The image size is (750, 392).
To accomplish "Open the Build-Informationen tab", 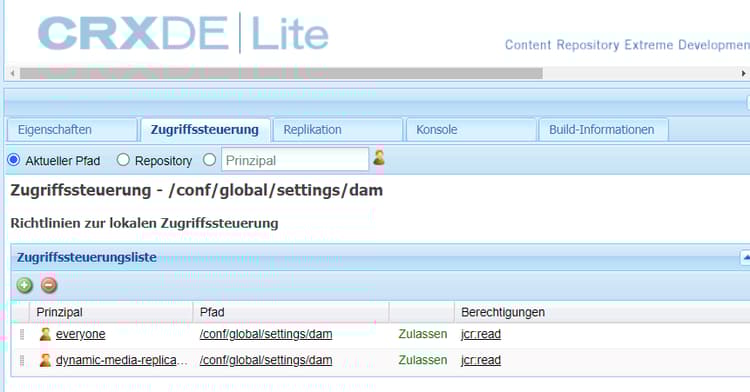I will point(603,130).
